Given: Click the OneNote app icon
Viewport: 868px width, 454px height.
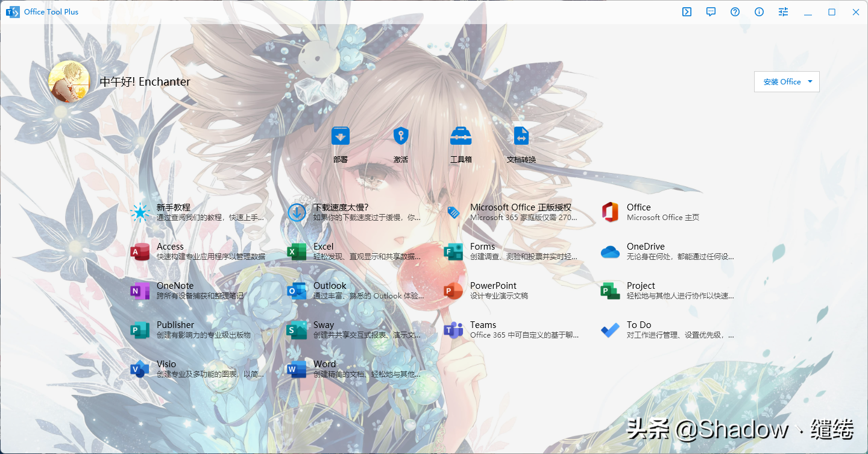Looking at the screenshot, I should (140, 291).
